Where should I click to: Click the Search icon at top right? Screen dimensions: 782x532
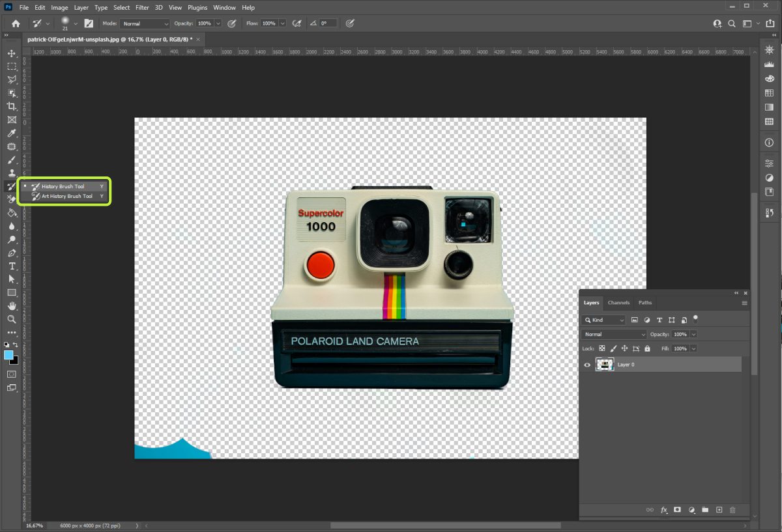tap(732, 23)
